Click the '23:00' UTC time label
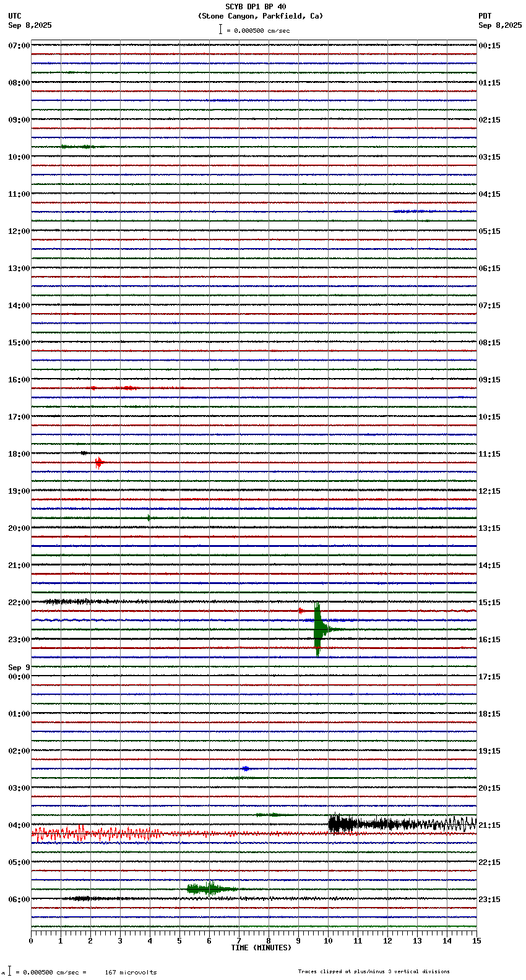The width and height of the screenshot is (526, 980). [x=19, y=640]
